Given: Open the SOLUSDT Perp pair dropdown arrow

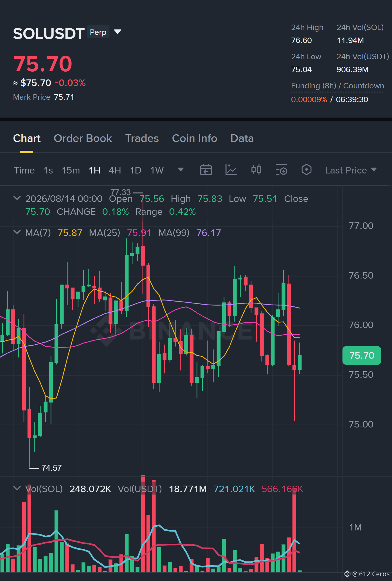Looking at the screenshot, I should pyautogui.click(x=118, y=32).
